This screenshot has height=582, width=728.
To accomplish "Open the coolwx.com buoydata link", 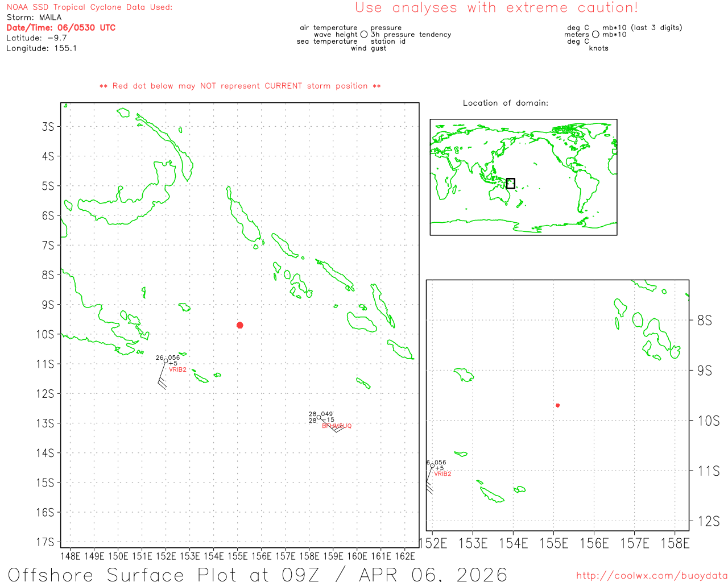I will click(x=651, y=576).
